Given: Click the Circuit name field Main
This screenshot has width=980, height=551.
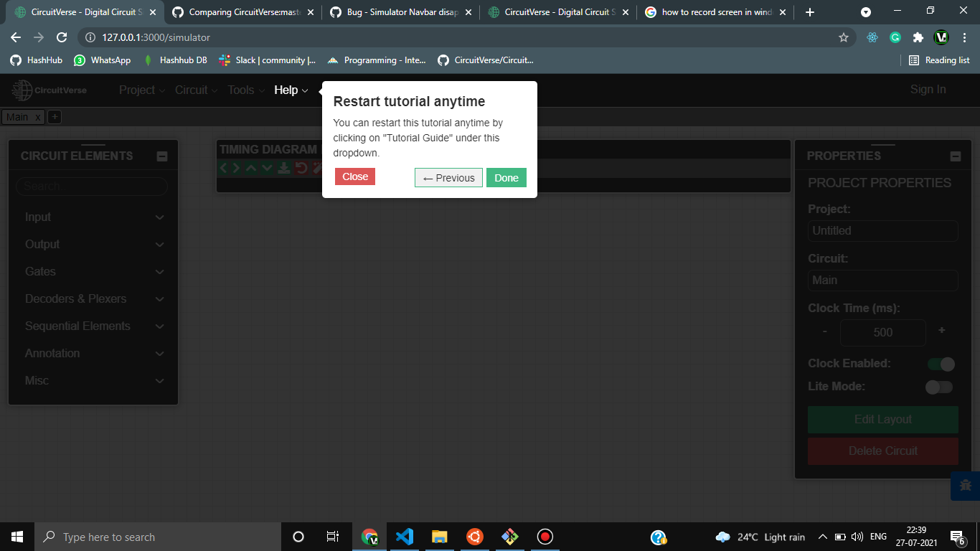Looking at the screenshot, I should (x=883, y=281).
